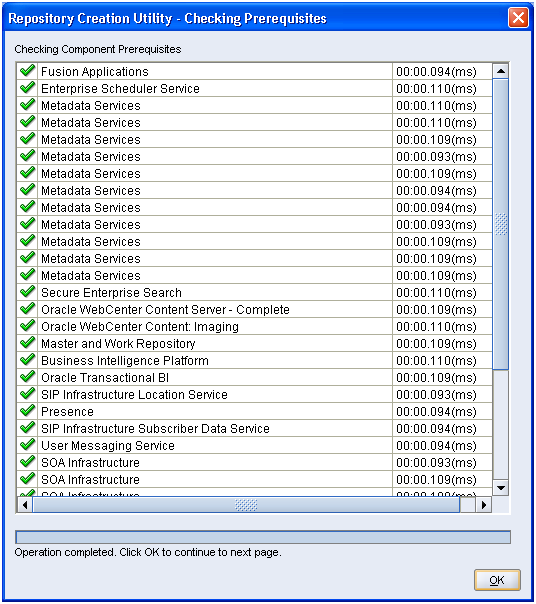Select the time value on the Presence row
This screenshot has width=536, height=604.
(x=436, y=411)
